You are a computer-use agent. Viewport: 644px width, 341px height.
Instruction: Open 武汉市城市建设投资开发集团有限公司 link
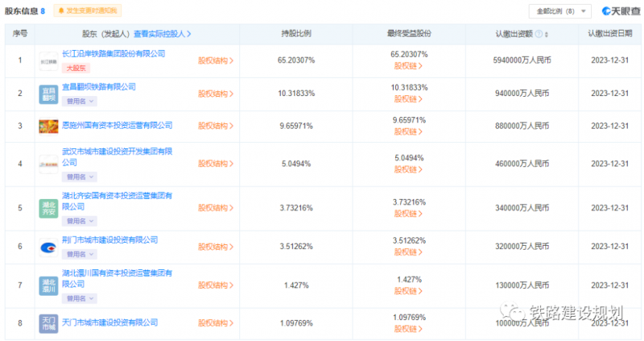click(117, 156)
